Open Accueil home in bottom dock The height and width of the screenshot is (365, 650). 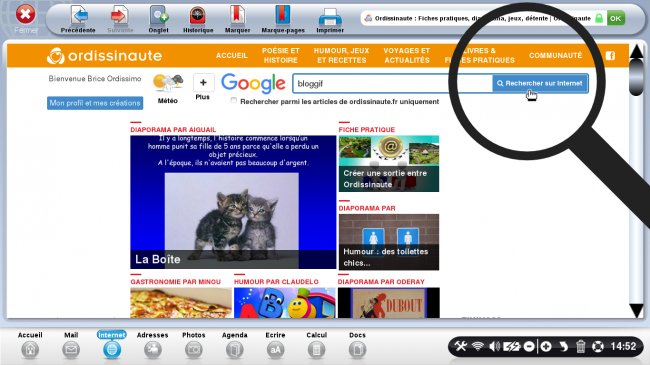[30, 345]
